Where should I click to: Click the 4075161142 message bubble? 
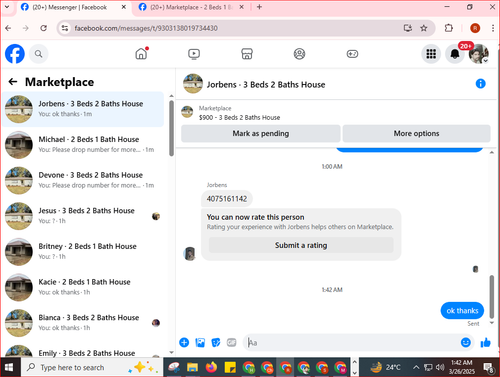tap(227, 199)
